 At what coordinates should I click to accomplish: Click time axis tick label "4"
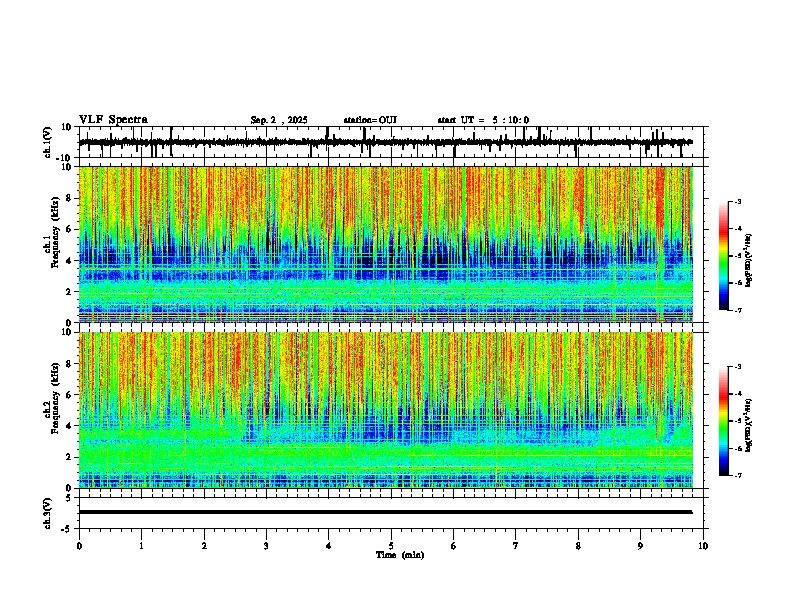[329, 546]
